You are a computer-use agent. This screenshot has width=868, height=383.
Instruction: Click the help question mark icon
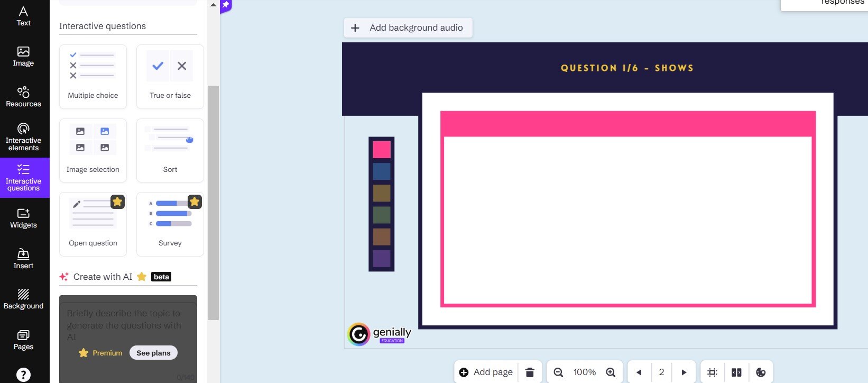click(x=23, y=375)
